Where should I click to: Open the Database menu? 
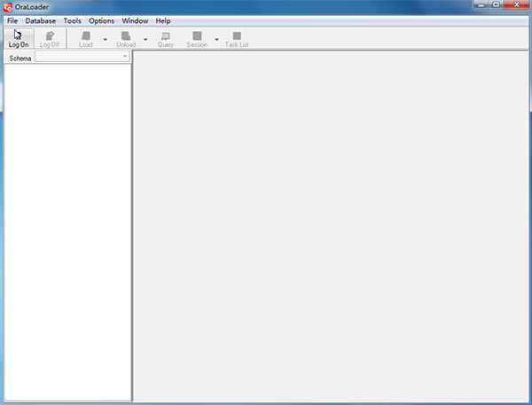coord(41,21)
